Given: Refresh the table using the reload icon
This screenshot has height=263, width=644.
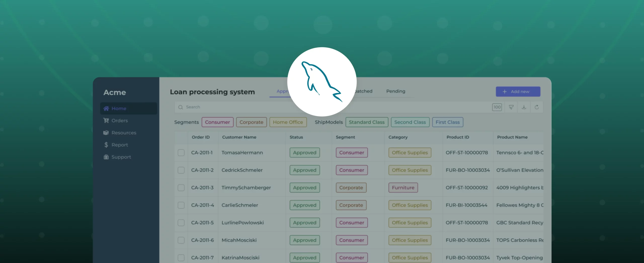Looking at the screenshot, I should pyautogui.click(x=537, y=107).
